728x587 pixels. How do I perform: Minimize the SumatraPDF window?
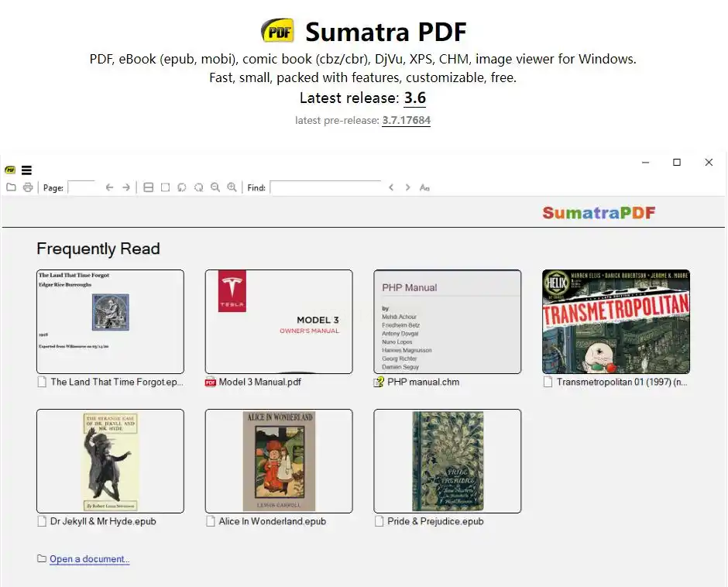point(645,163)
